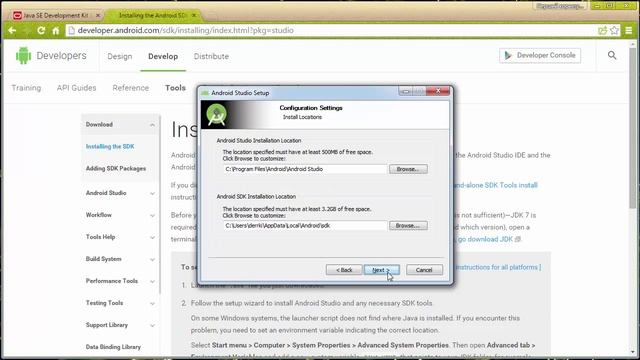Image resolution: width=640 pixels, height=360 pixels.
Task: Go to Tools in sub navigation
Action: (x=176, y=88)
